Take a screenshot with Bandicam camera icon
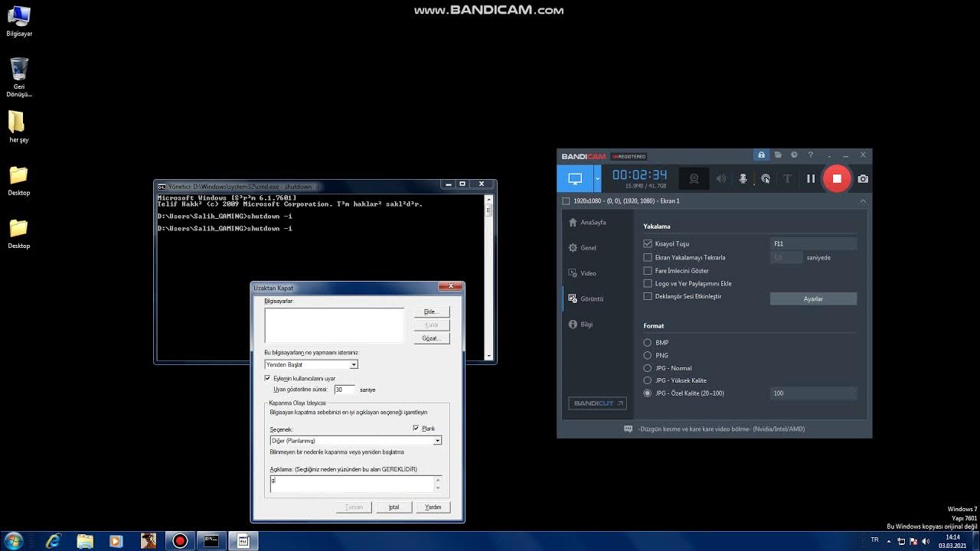980x551 pixels. [863, 178]
